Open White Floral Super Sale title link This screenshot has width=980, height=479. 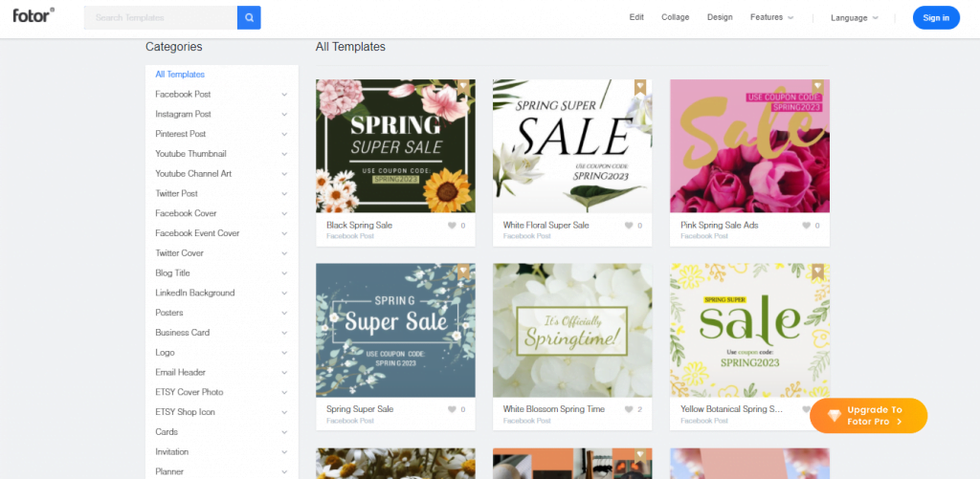click(546, 225)
